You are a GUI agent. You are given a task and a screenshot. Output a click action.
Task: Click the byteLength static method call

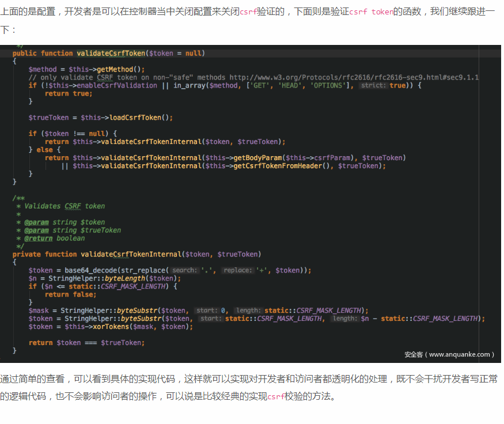tap(126, 278)
